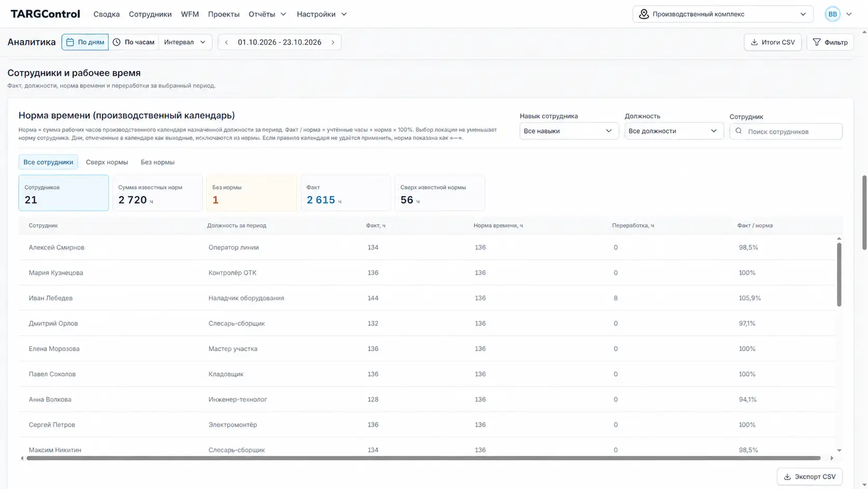The height and width of the screenshot is (489, 868).
Task: Open the Сводка menu item
Action: (106, 14)
